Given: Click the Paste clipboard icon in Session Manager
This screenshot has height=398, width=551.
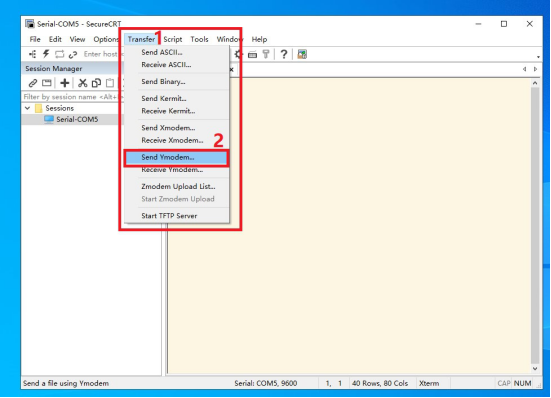Looking at the screenshot, I should pos(110,83).
